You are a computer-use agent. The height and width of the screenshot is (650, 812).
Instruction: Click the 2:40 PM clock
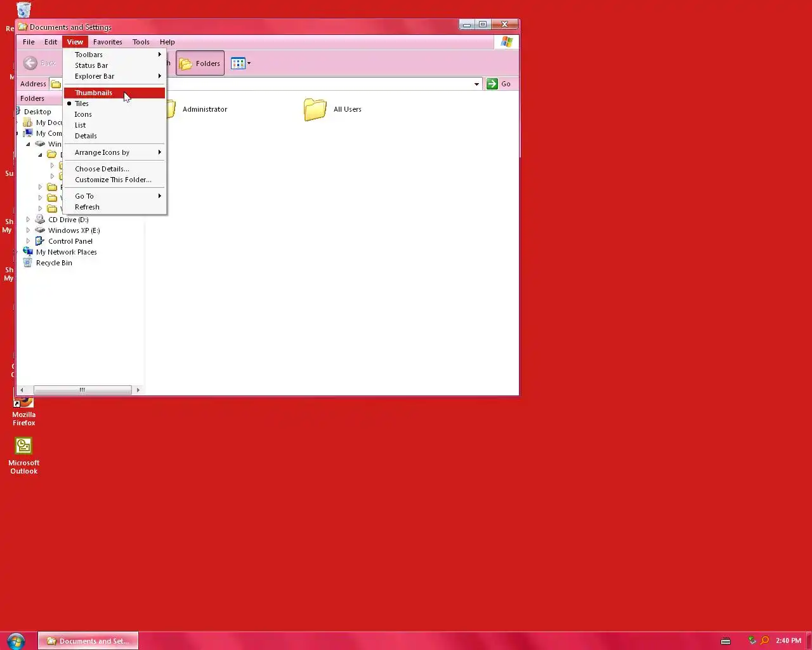click(789, 640)
